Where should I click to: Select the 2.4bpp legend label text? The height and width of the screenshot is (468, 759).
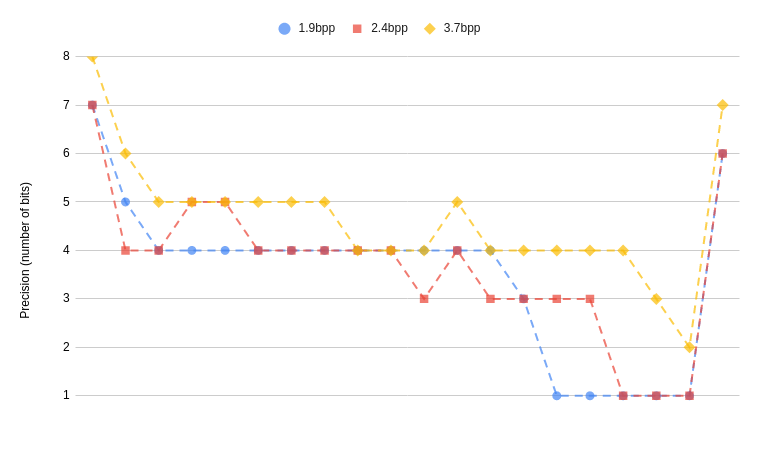click(x=389, y=28)
